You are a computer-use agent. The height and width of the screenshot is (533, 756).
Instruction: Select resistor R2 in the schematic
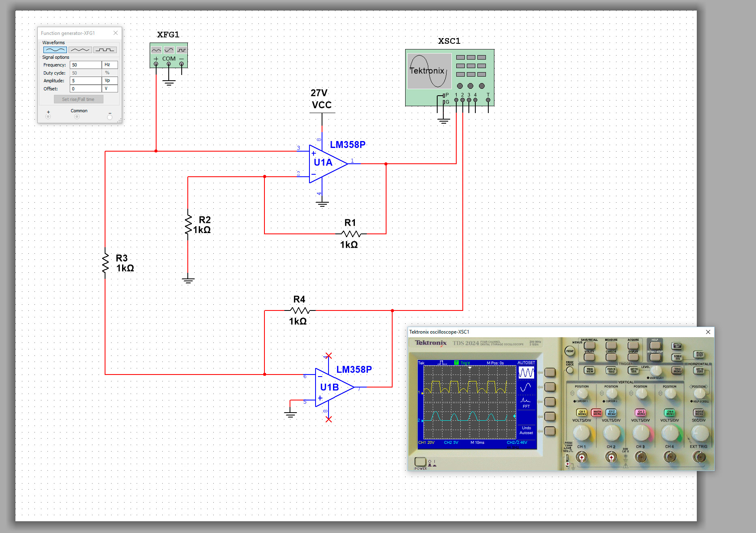tap(188, 225)
